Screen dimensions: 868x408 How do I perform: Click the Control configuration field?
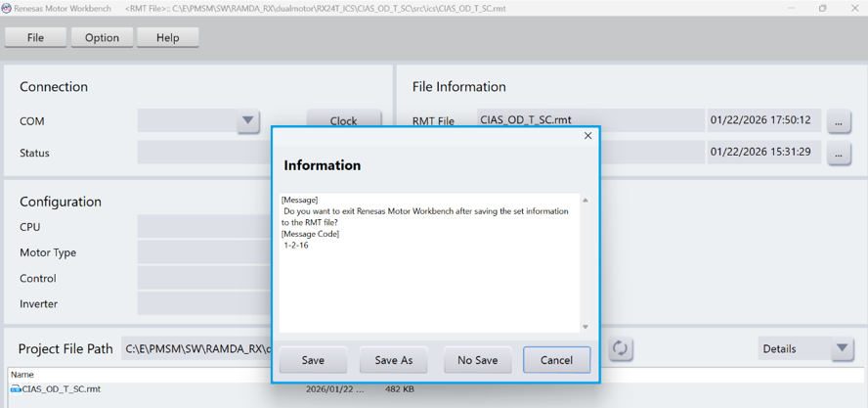(204, 278)
